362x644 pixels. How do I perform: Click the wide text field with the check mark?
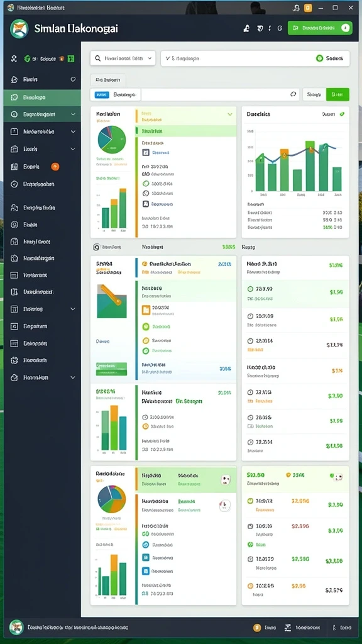click(255, 58)
